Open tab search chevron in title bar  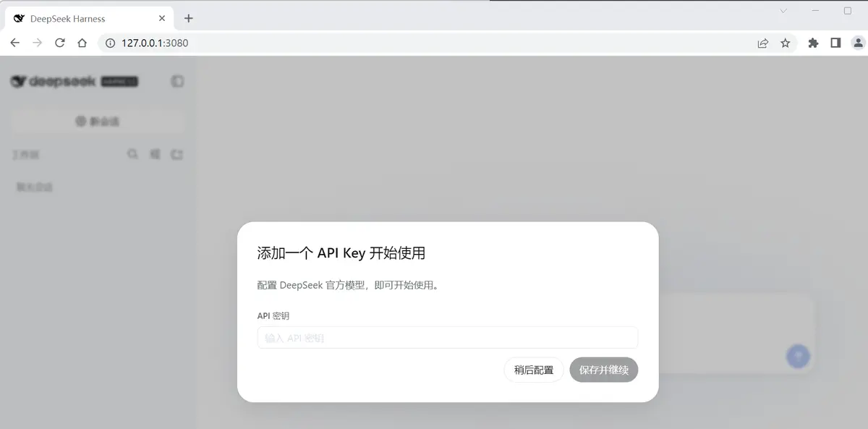[x=783, y=11]
